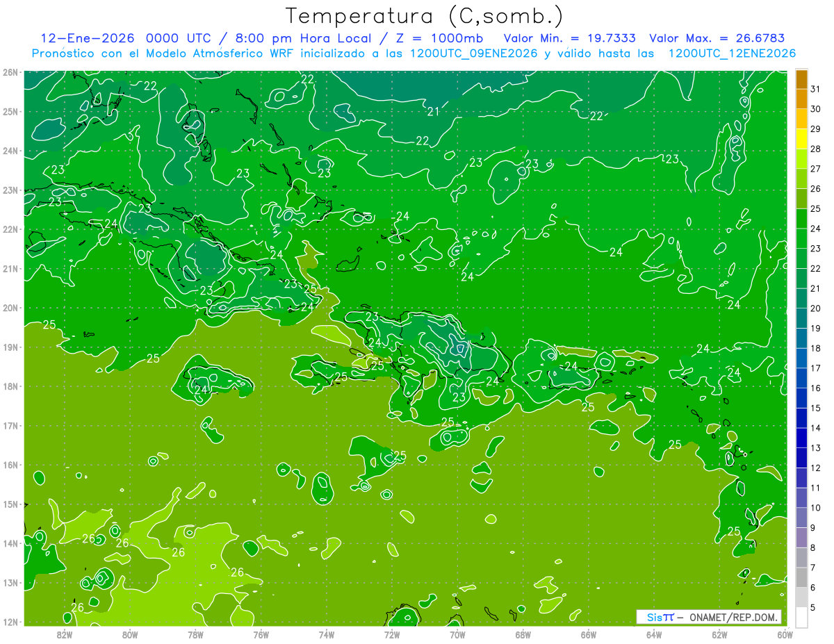
Task: Click "Valor Max. = 26.6783"
Action: [717, 38]
